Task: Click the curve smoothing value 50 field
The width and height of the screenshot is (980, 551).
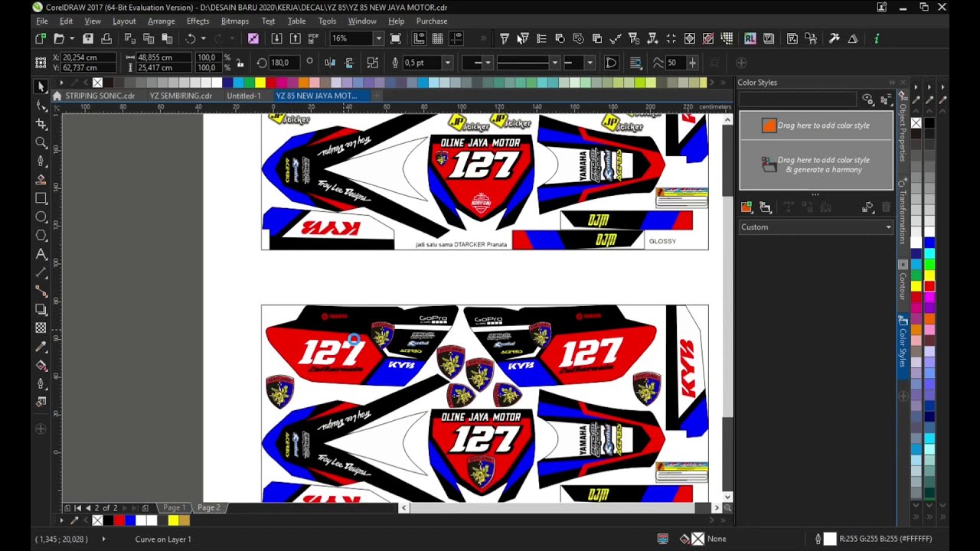Action: pos(675,63)
